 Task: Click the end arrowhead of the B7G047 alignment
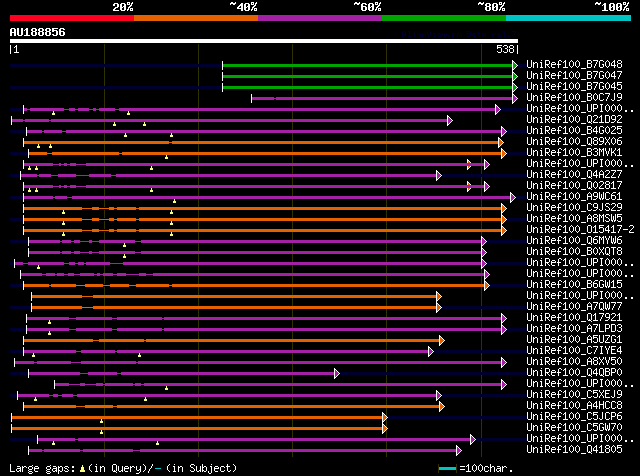(515, 76)
